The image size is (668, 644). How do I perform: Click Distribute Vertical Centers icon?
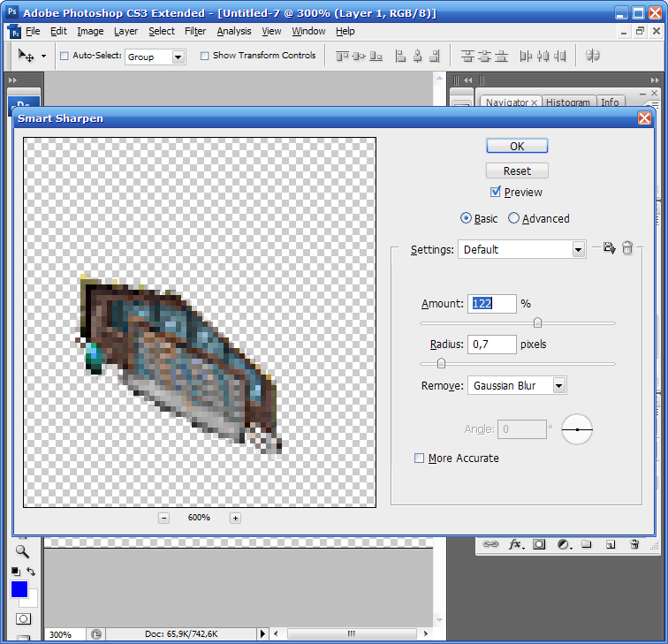[484, 56]
